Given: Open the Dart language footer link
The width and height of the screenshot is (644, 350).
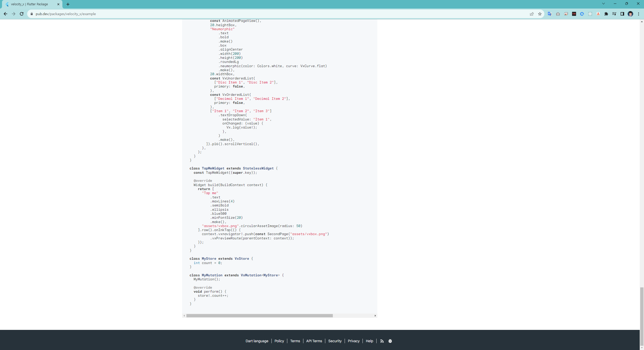Looking at the screenshot, I should pos(257,341).
